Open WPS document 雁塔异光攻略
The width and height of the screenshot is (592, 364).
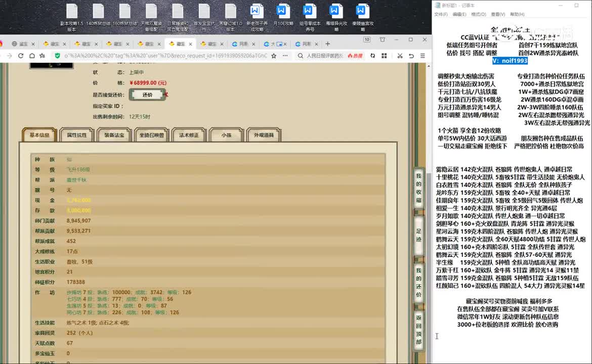click(336, 17)
